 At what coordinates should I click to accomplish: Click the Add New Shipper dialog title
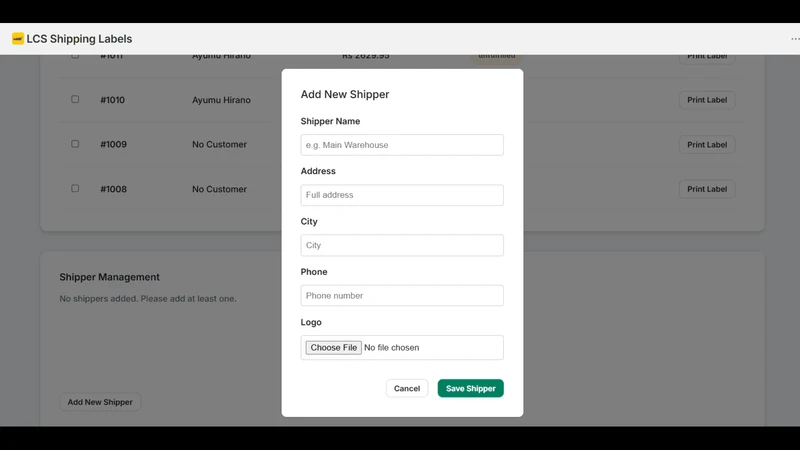click(x=345, y=94)
